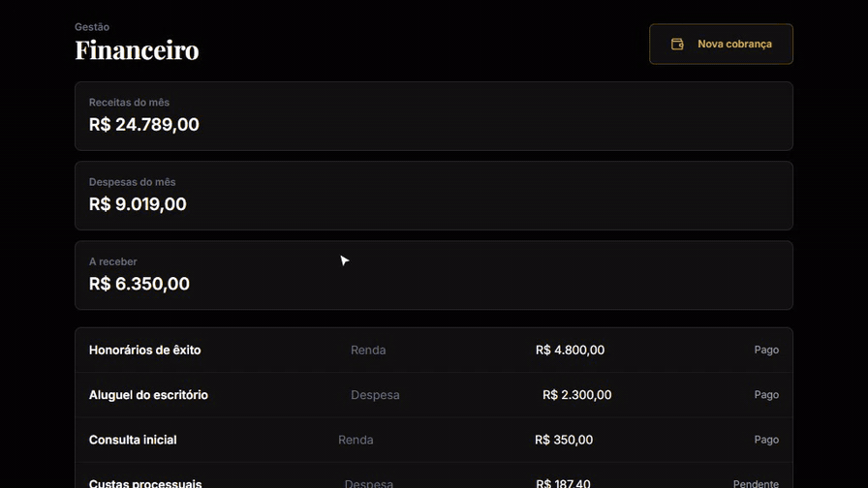Open the Nova cobrança button
The width and height of the screenshot is (868, 488).
click(721, 44)
